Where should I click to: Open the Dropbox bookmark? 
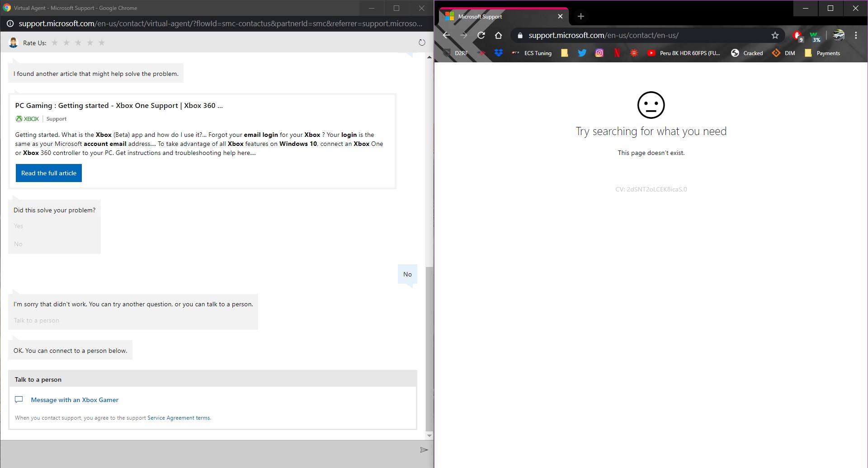point(499,53)
